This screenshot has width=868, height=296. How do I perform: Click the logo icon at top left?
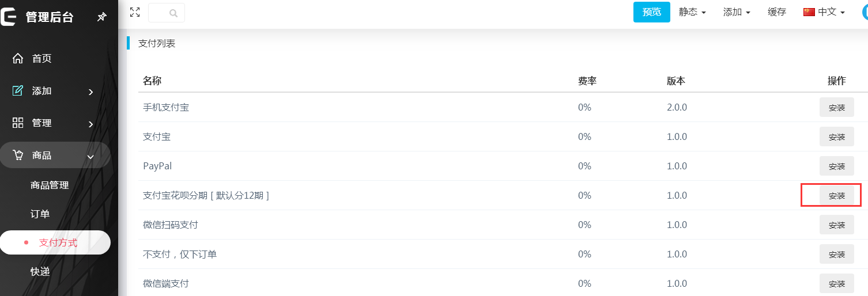tap(9, 17)
